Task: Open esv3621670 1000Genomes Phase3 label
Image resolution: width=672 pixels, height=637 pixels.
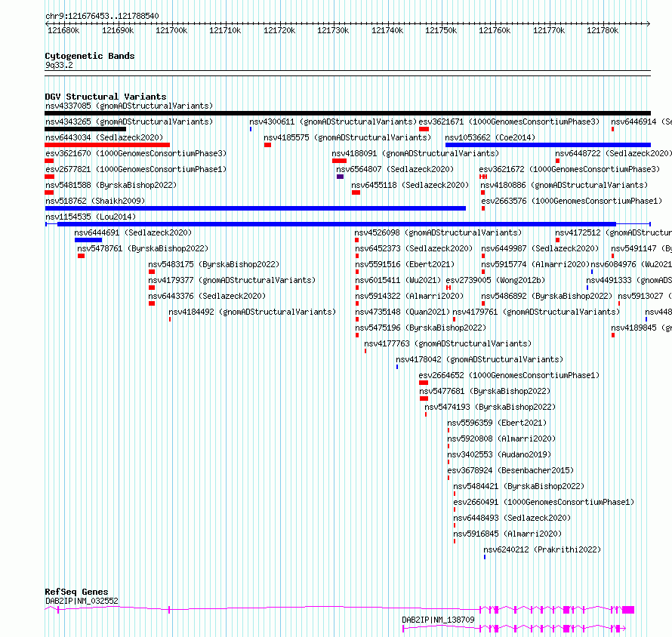Action: 136,153
